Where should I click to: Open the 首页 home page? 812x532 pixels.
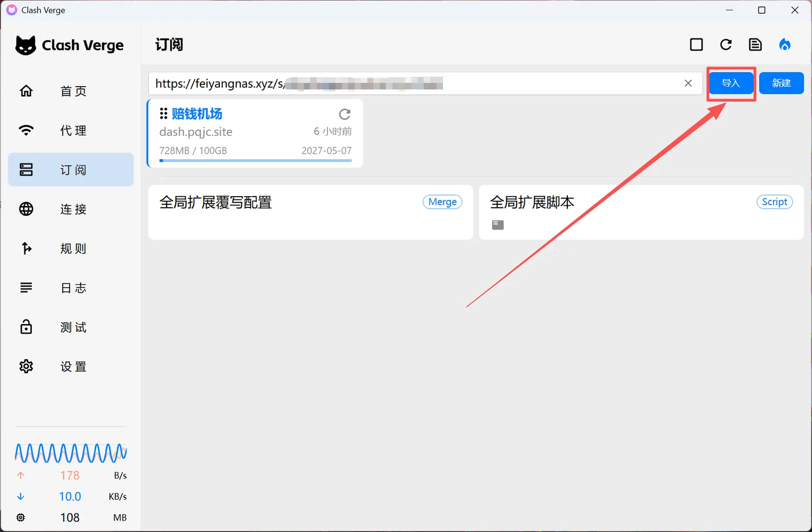pyautogui.click(x=71, y=91)
